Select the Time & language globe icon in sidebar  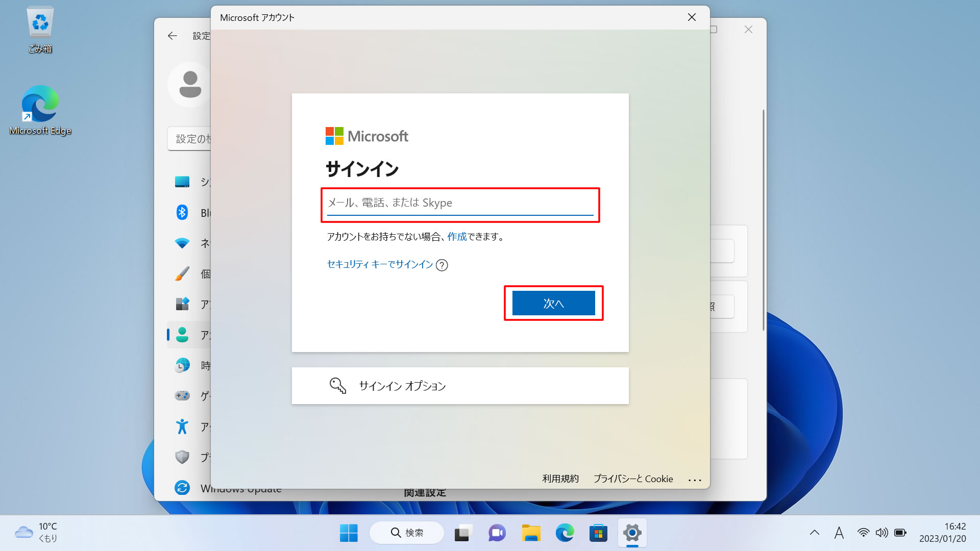coord(182,365)
